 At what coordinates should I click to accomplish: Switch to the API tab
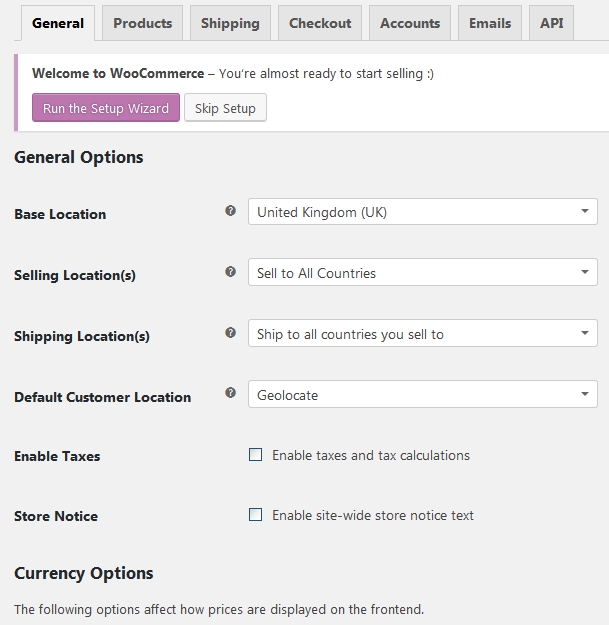point(551,23)
